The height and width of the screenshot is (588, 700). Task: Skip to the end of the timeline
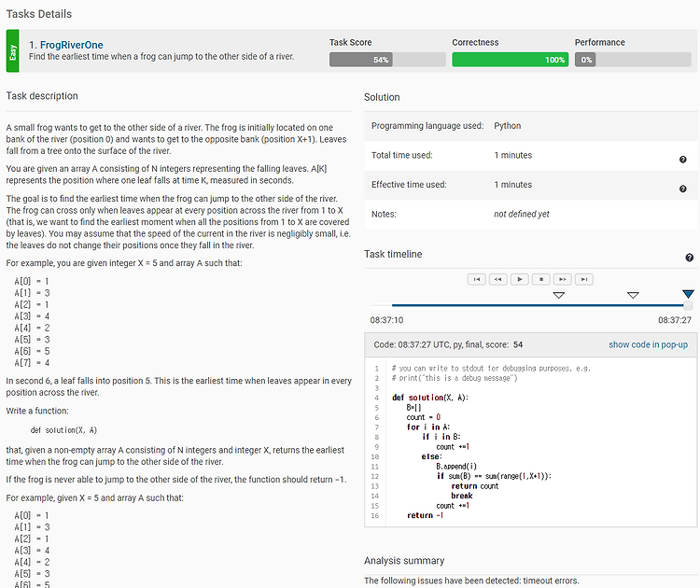point(584,279)
